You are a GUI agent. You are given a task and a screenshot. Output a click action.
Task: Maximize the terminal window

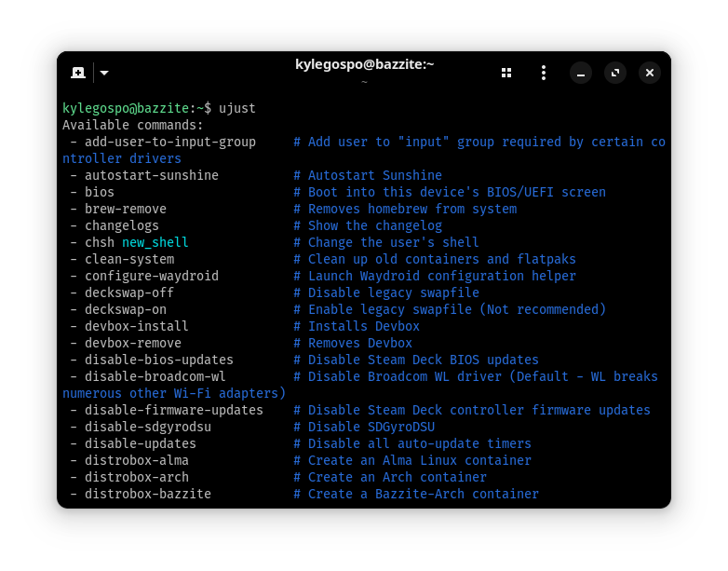tap(615, 73)
